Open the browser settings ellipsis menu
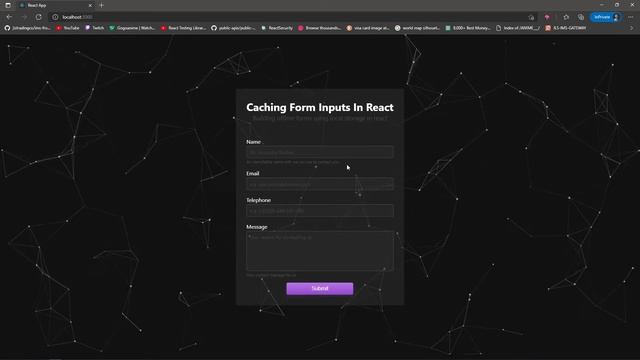Image resolution: width=640 pixels, height=360 pixels. tap(631, 17)
